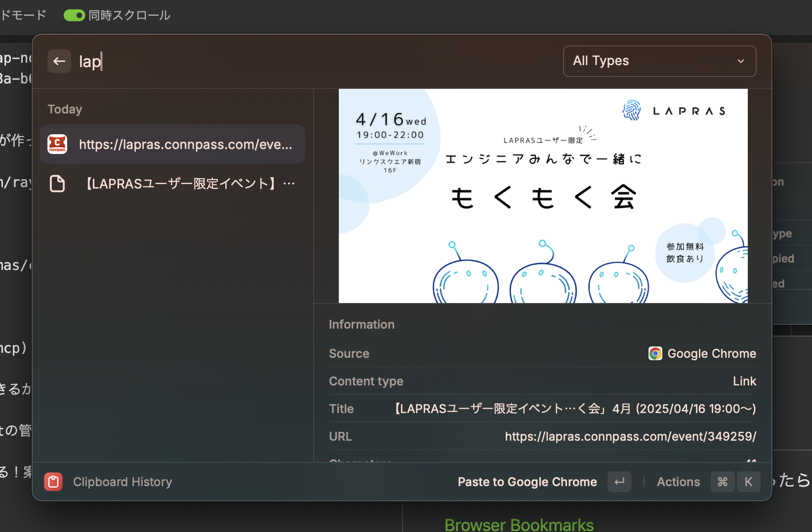Click the 同時スクロール label in the background window
Viewport: 812px width, 532px height.
129,15
